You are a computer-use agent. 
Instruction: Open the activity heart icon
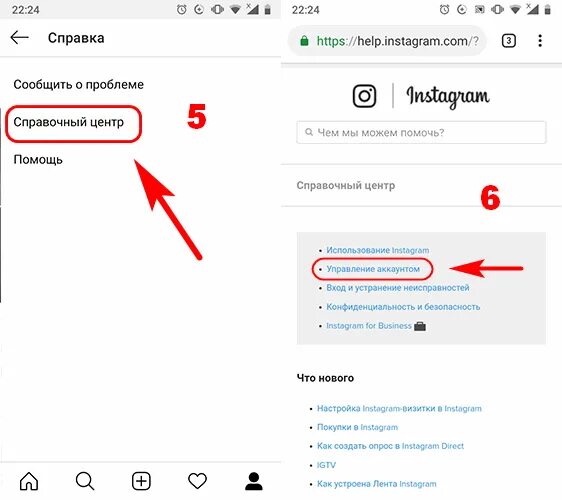(197, 481)
